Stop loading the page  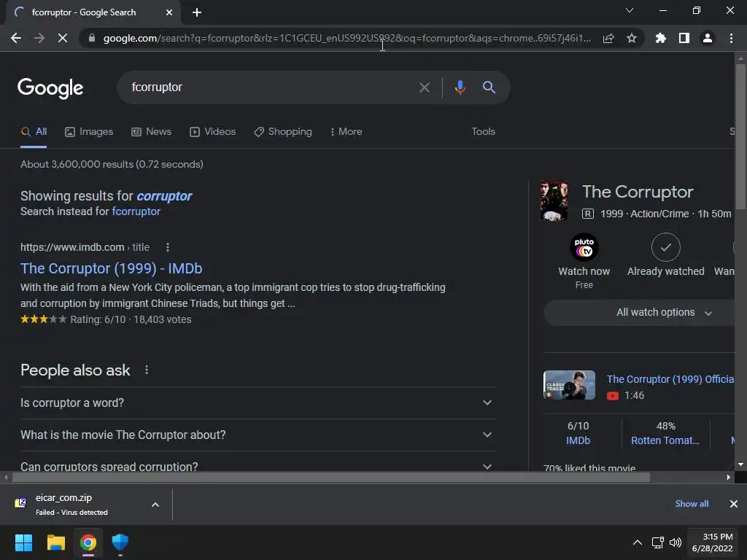point(63,38)
